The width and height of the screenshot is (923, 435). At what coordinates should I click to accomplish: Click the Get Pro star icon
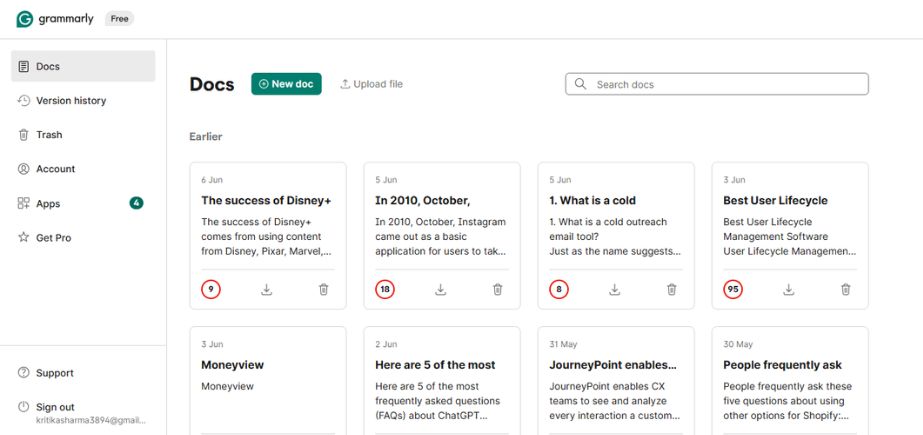click(24, 238)
